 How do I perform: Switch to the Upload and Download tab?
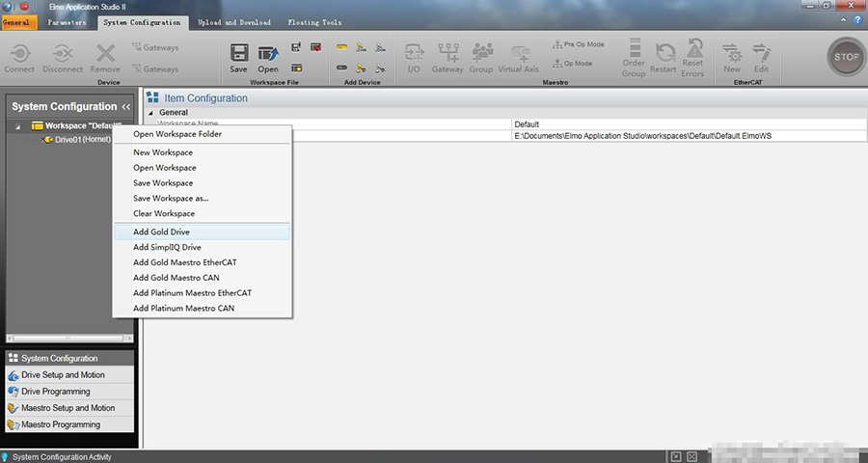tap(233, 22)
